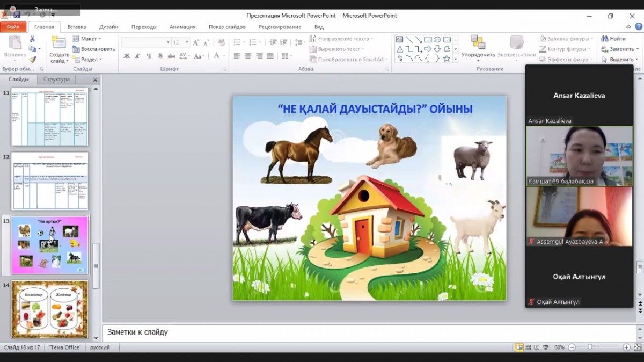Switch to the Вставка ribbon tab
The height and width of the screenshot is (362, 644).
point(77,27)
